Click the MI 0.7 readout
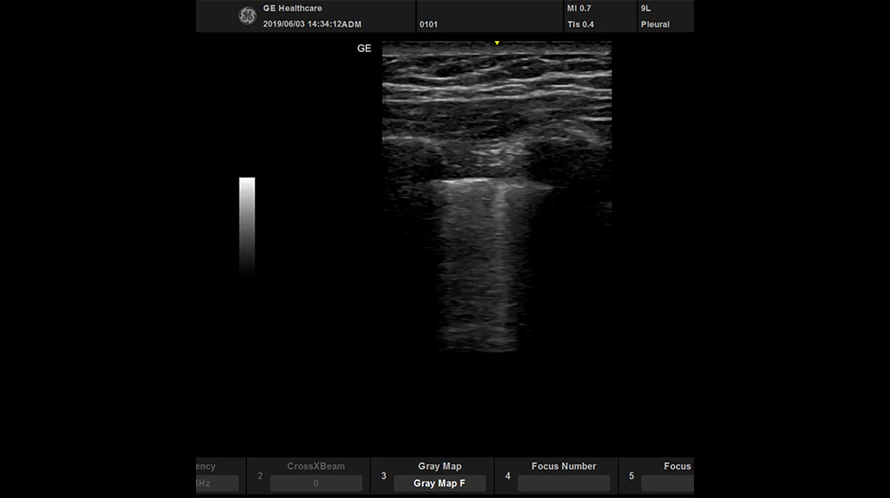 (578, 8)
